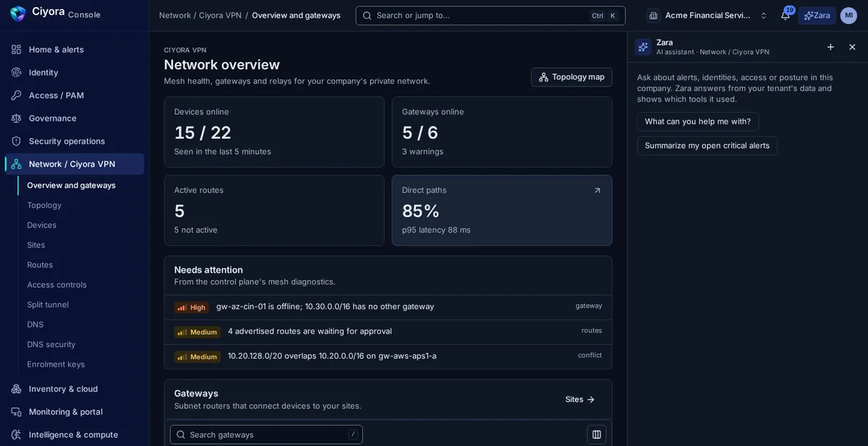Click the "gateway" tag on first alert
The height and width of the screenshot is (446, 868).
click(589, 306)
